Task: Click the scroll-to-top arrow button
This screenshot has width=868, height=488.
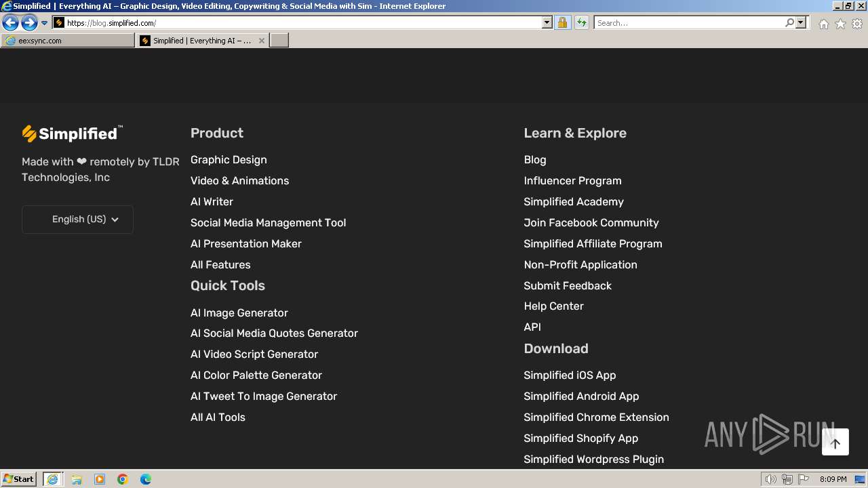Action: 835,443
